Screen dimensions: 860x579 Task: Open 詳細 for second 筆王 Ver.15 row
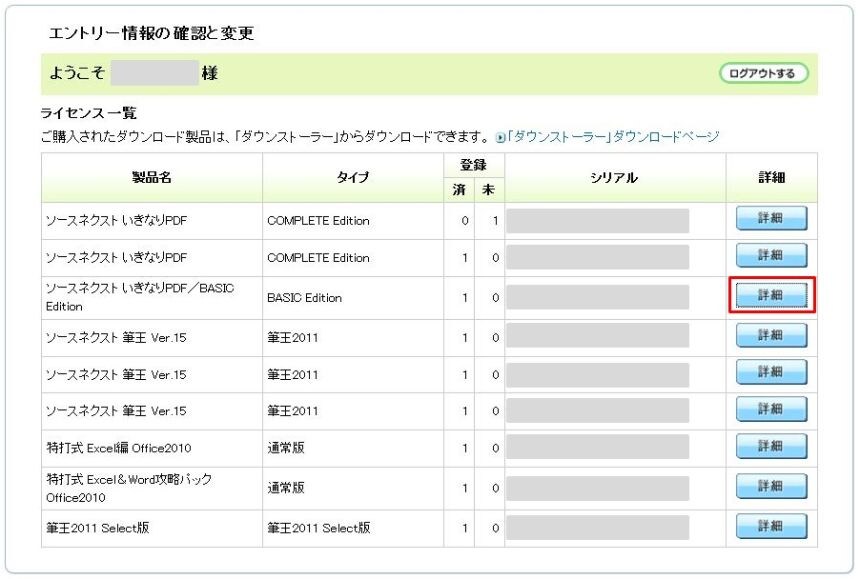pyautogui.click(x=771, y=372)
